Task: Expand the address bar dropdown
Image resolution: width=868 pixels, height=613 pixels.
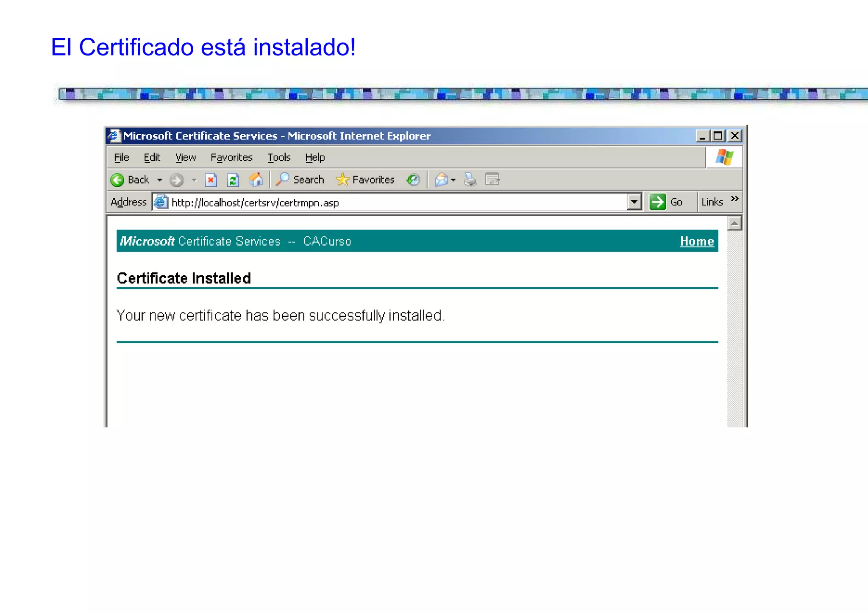Action: coord(634,202)
